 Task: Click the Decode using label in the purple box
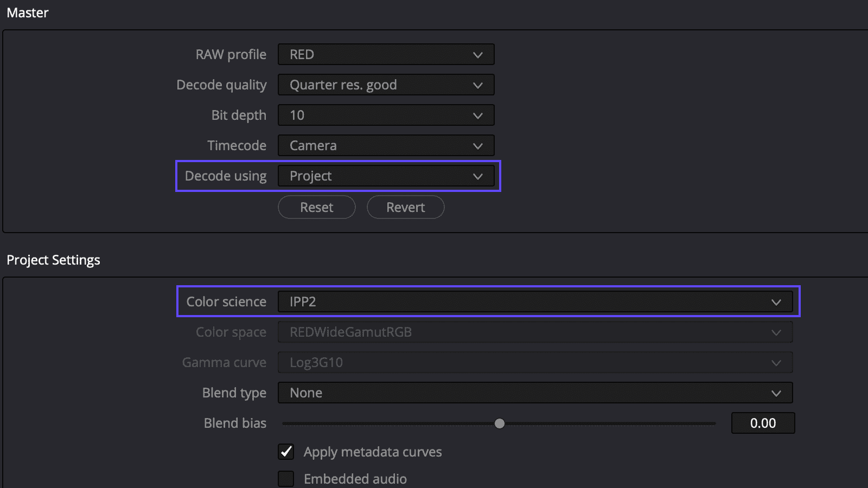[226, 176]
